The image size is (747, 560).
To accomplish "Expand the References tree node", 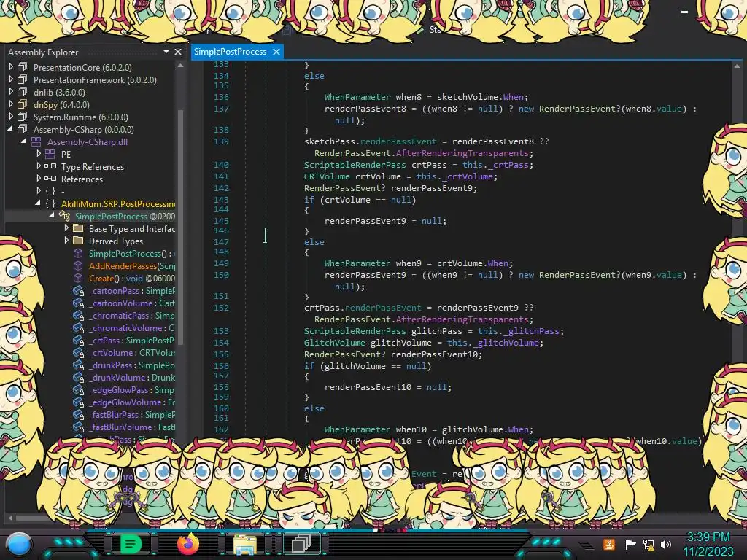I will [x=39, y=178].
